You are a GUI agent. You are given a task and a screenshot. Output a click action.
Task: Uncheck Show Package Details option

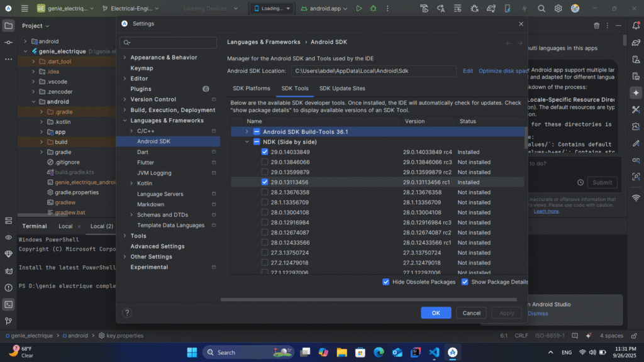[x=465, y=282]
